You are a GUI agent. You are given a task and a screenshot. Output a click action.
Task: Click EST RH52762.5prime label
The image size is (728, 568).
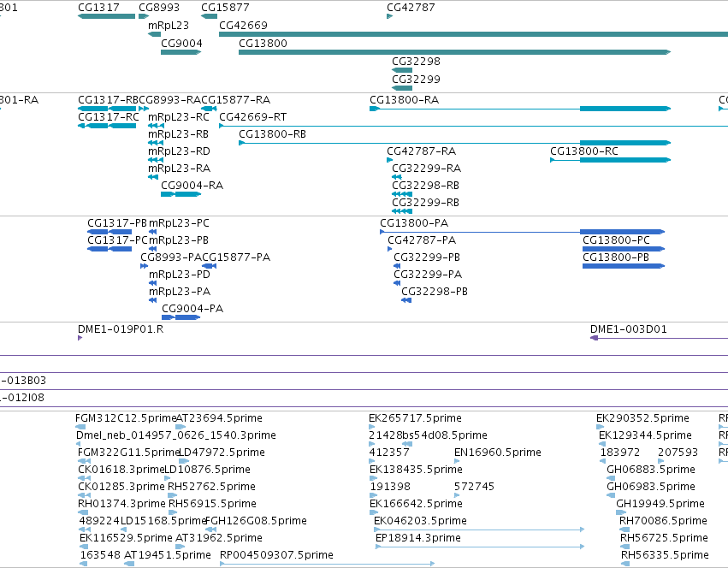(x=211, y=487)
